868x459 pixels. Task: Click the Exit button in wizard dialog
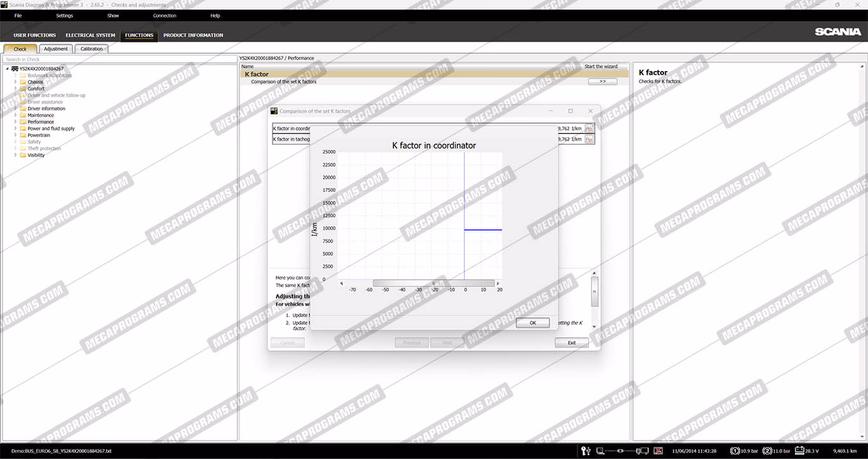click(x=571, y=342)
